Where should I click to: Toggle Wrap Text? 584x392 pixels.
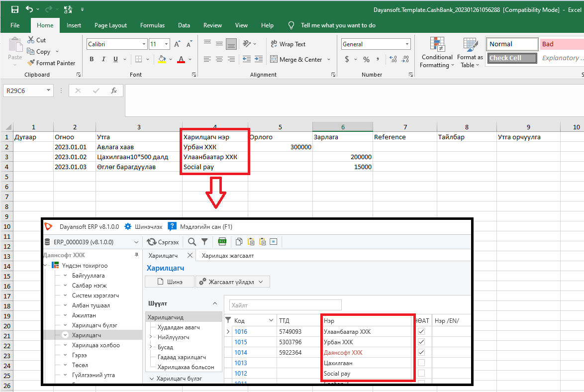(288, 44)
